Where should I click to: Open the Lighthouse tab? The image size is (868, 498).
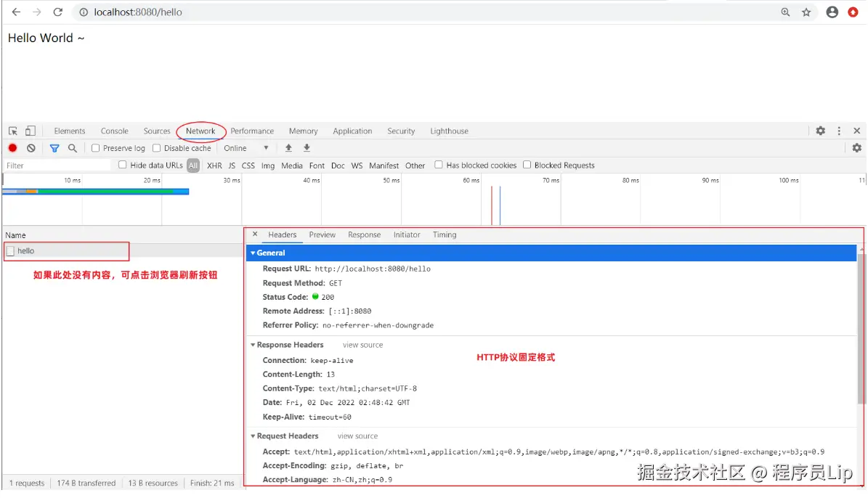point(449,131)
